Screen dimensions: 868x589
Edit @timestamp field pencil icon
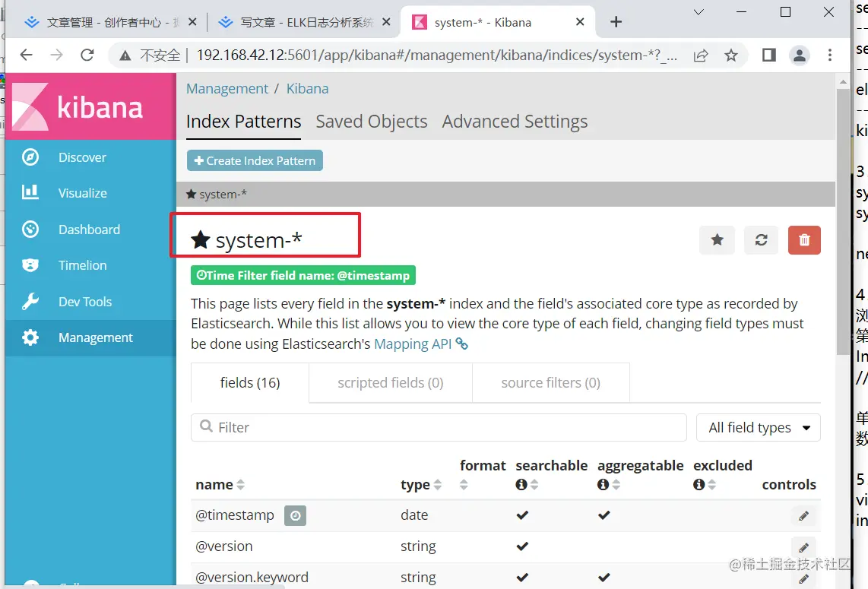click(x=804, y=516)
